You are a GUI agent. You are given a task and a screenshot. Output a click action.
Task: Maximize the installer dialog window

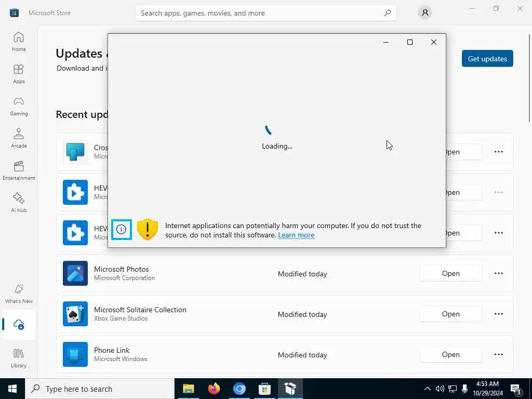point(410,42)
